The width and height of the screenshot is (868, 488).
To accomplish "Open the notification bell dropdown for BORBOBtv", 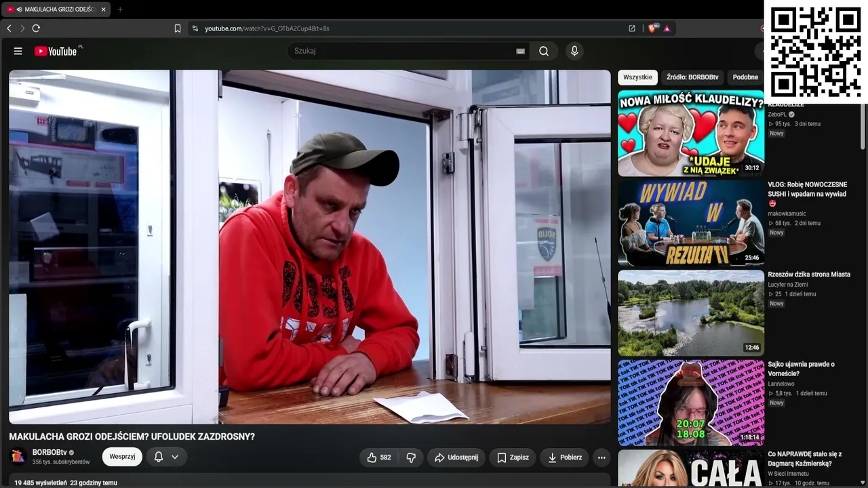I will (166, 457).
